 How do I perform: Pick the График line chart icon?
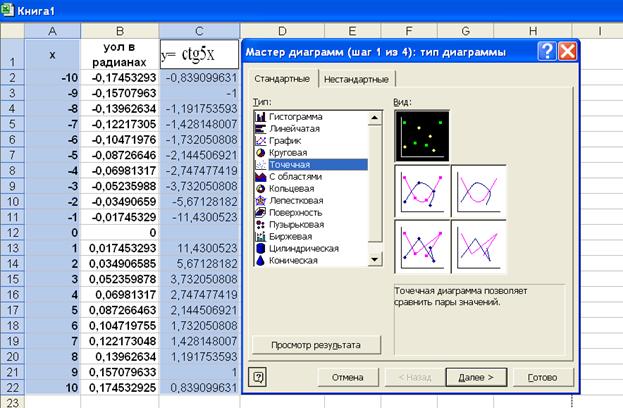click(x=261, y=141)
